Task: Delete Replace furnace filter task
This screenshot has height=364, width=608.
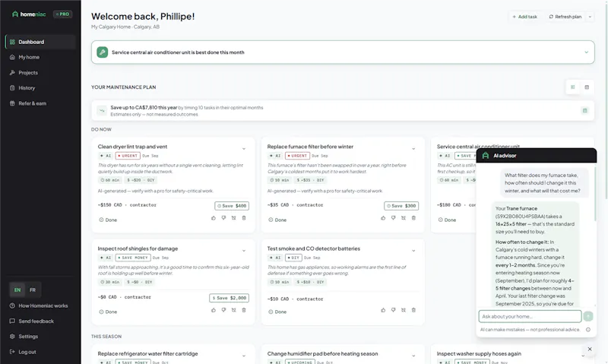Action: click(413, 218)
